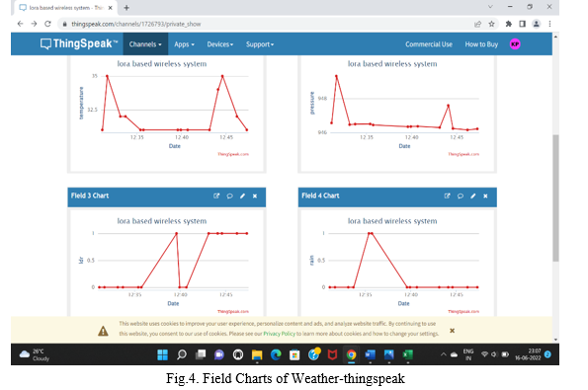Open McAfee from taskbar
The height and width of the screenshot is (390, 588).
[332, 354]
